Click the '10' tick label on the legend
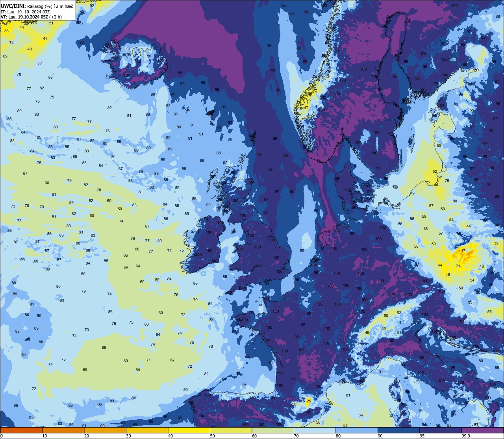This screenshot has width=504, height=439. click(44, 436)
